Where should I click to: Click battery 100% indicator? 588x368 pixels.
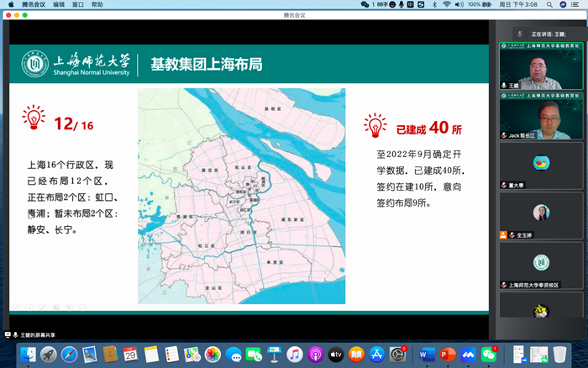tap(480, 4)
